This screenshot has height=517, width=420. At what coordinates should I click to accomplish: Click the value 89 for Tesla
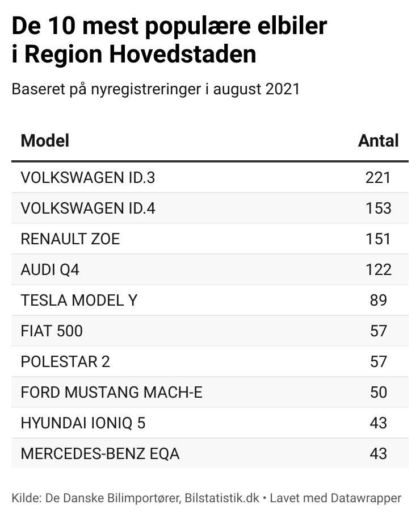378,300
